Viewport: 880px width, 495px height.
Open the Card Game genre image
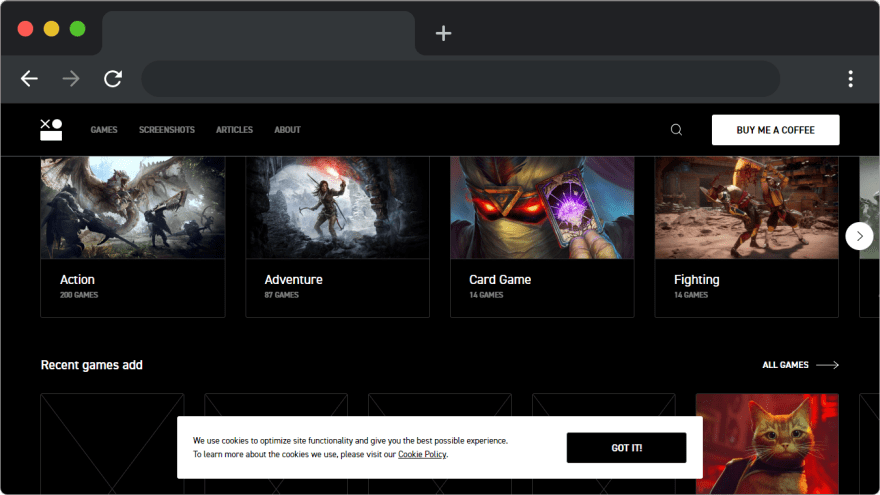(x=542, y=207)
